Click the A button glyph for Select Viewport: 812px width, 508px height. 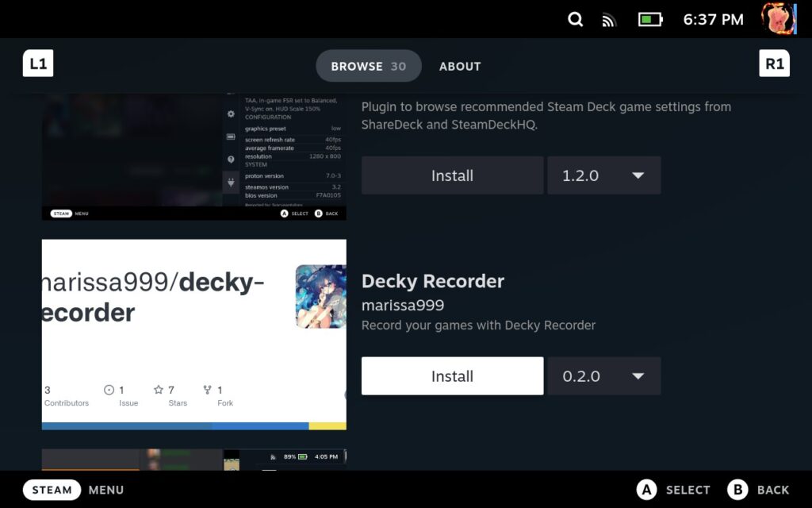coord(646,490)
